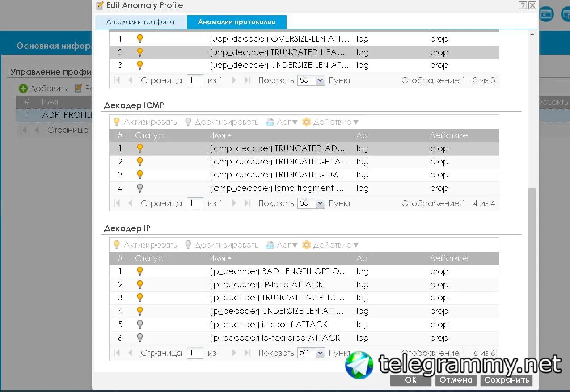Go to next page in UDP decoder pager

pos(234,80)
